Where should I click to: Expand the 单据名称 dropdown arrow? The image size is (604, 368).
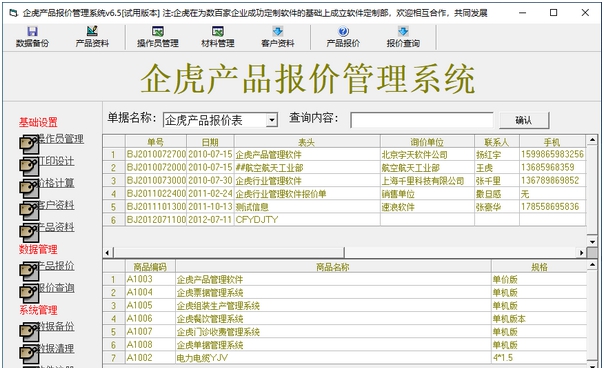(x=272, y=120)
